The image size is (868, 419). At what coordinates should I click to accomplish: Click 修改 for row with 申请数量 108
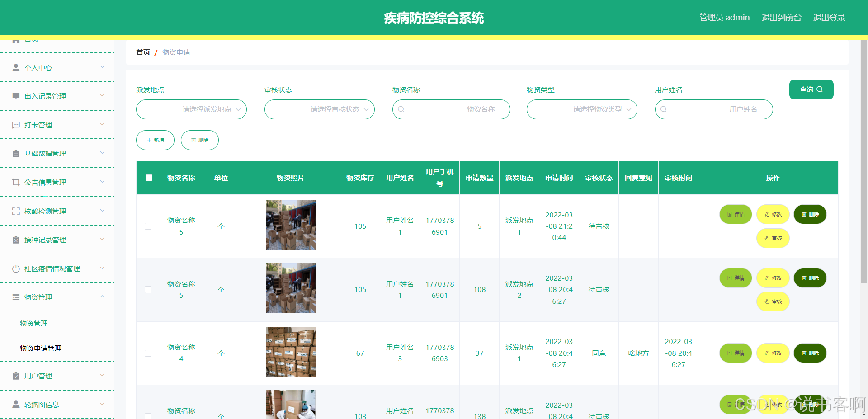(x=773, y=278)
